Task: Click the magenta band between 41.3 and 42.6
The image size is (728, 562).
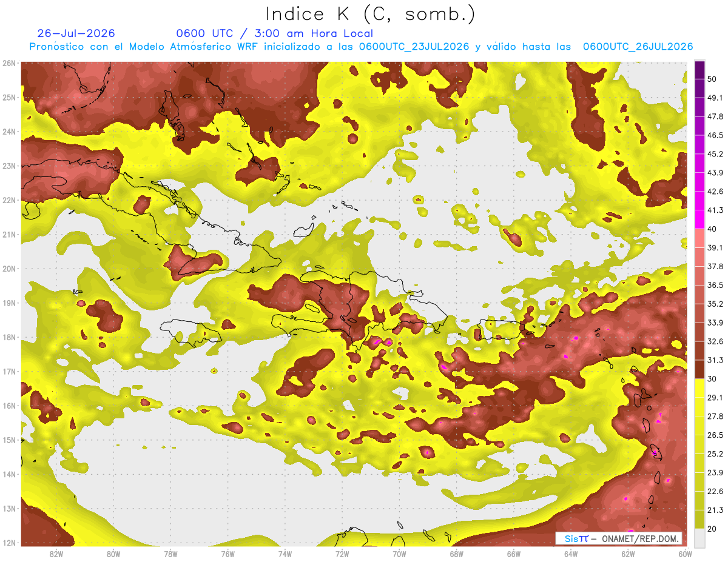Action: 699,201
